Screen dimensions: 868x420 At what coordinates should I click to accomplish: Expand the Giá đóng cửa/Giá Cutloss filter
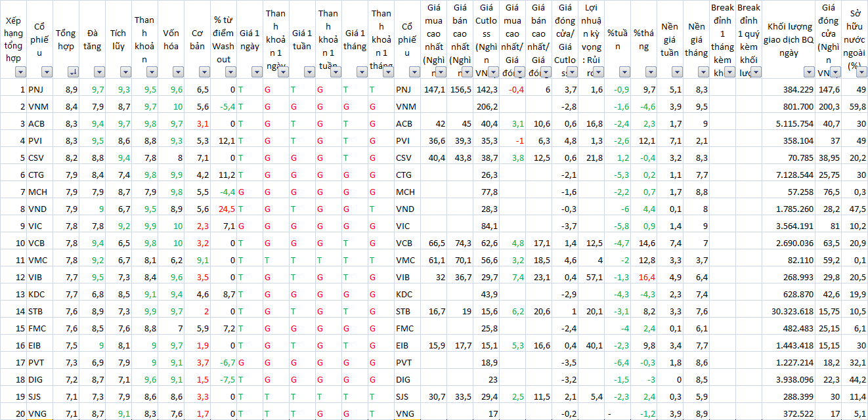pos(572,72)
